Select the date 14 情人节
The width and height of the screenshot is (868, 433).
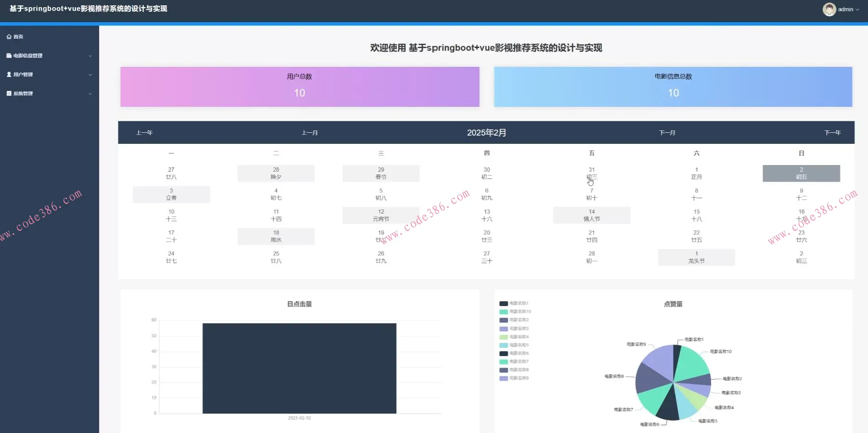pyautogui.click(x=592, y=215)
